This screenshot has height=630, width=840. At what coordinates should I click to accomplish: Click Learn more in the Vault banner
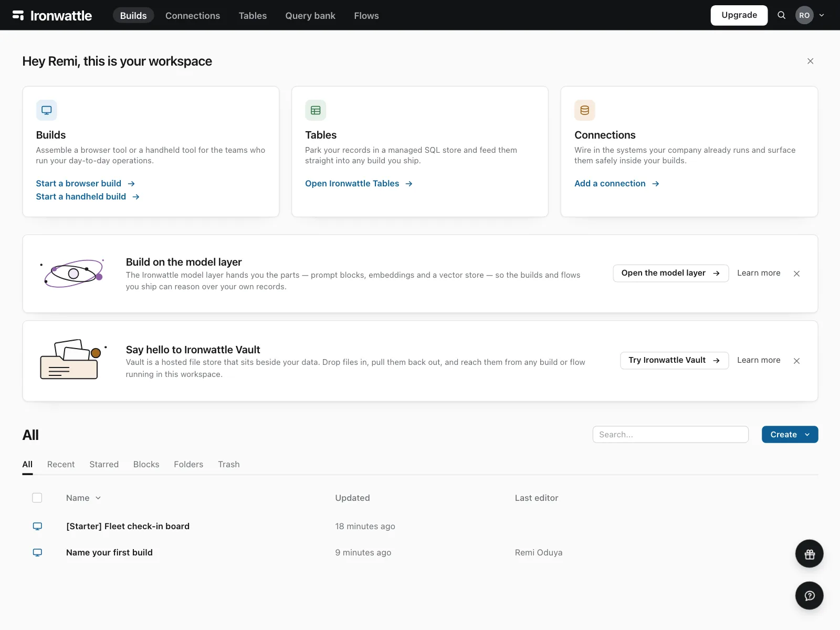tap(759, 360)
